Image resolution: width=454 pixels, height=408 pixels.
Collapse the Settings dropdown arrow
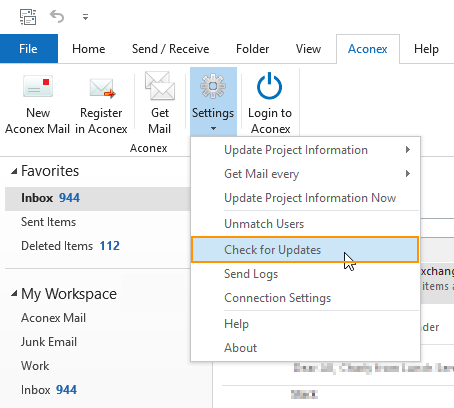pyautogui.click(x=213, y=128)
